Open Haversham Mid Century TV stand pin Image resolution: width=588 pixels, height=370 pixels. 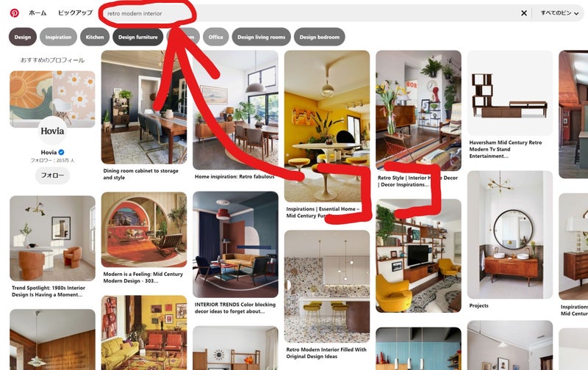[509, 93]
